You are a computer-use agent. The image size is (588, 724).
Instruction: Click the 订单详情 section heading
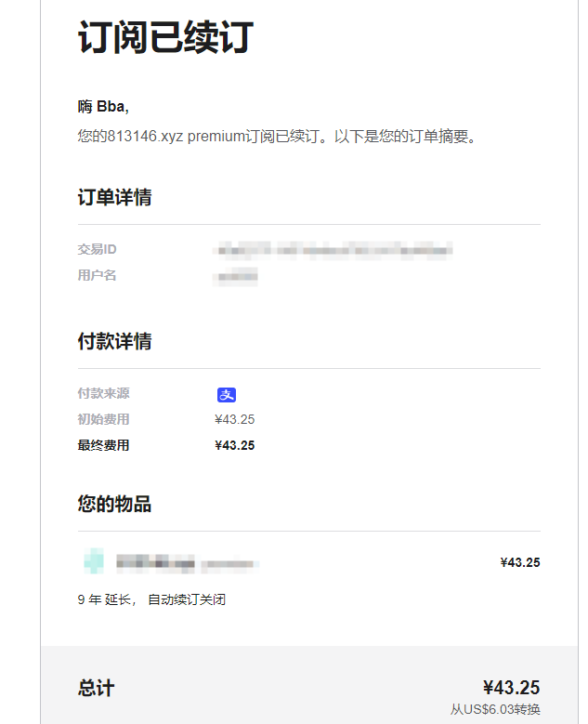(114, 198)
